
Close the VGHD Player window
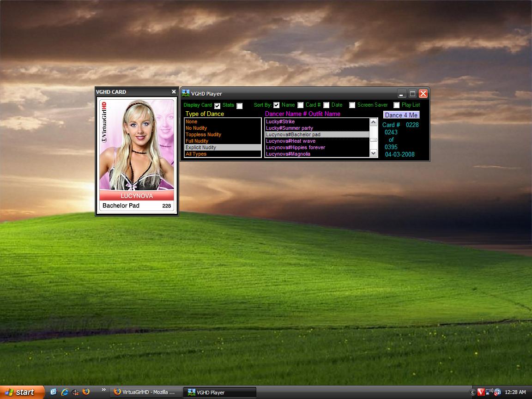(x=423, y=94)
